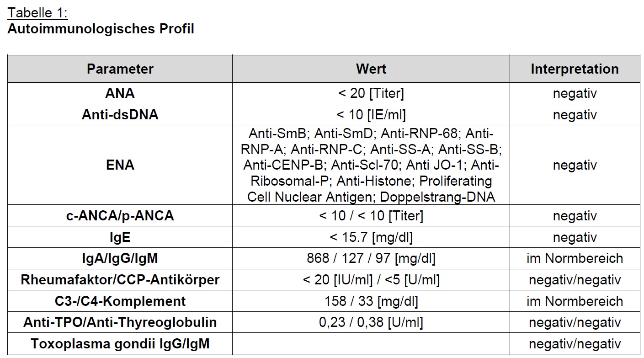This screenshot has width=644, height=358.
Task: Click 'im Normbereich' in the C3-/C4-Komplement row
Action: pos(575,301)
